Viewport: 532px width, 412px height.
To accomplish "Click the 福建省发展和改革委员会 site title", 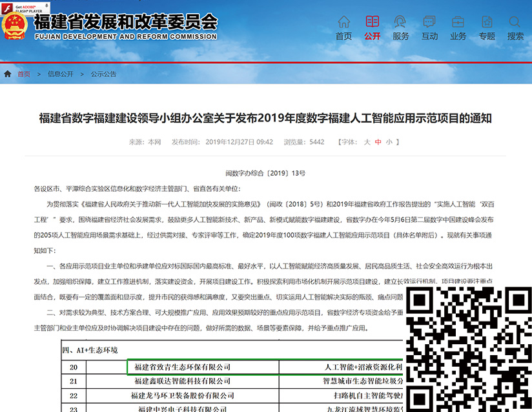I will [x=125, y=23].
